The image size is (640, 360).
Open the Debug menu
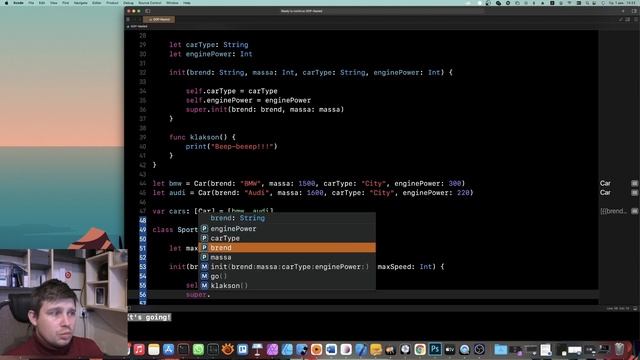129,3
